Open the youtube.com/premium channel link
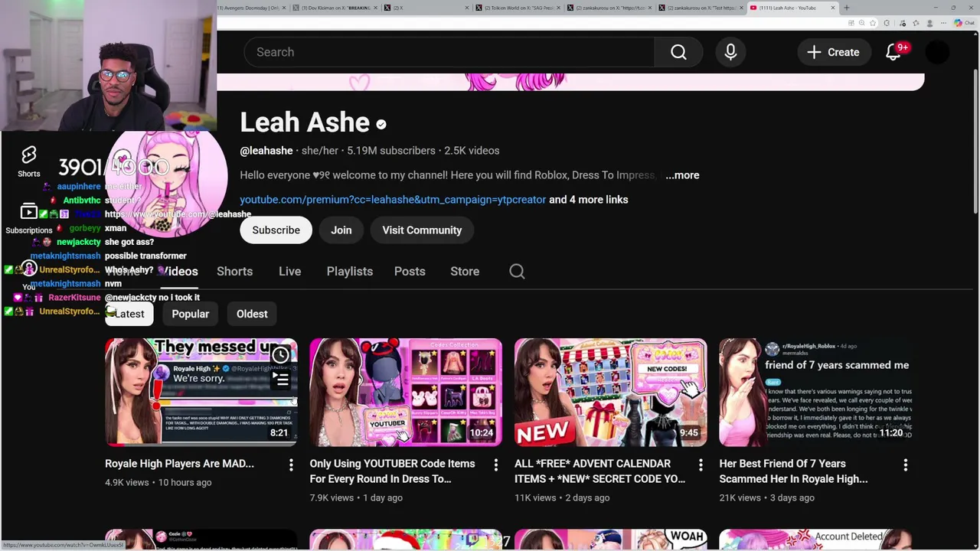 point(393,200)
